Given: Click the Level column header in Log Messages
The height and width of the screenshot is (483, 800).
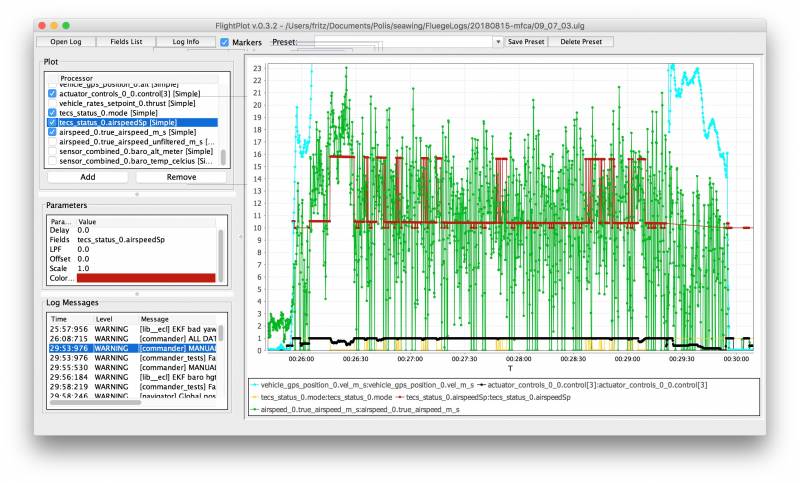Looking at the screenshot, I should (104, 317).
